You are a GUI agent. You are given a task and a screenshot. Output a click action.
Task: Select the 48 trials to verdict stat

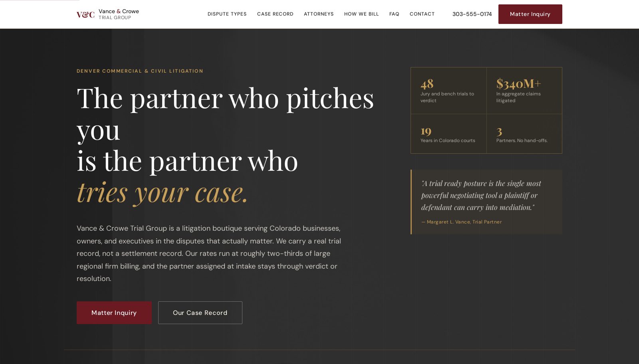coord(448,91)
